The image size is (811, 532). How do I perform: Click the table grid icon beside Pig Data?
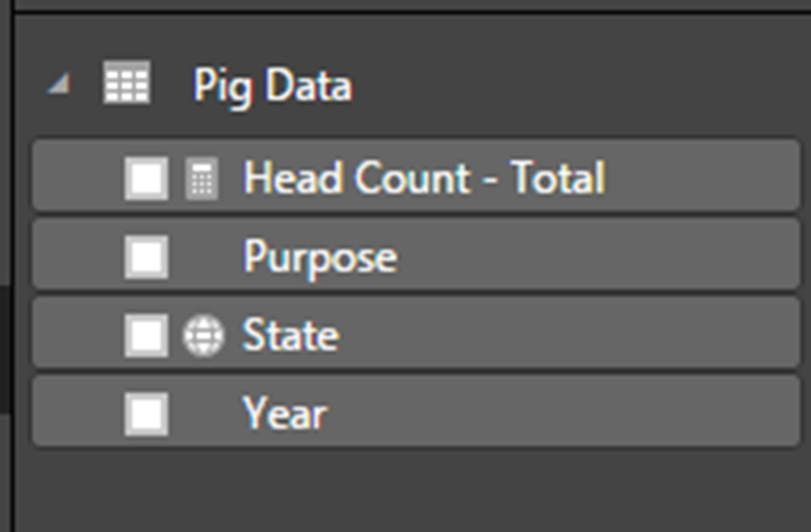point(127,83)
